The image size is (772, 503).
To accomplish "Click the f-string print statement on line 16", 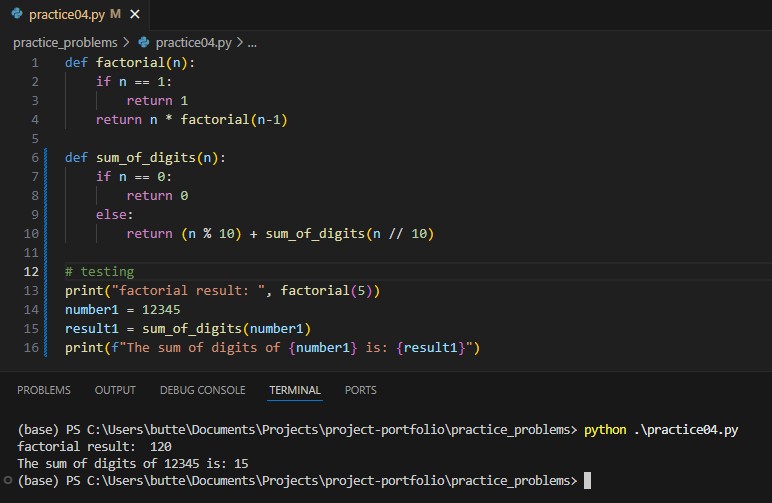I will [272, 347].
